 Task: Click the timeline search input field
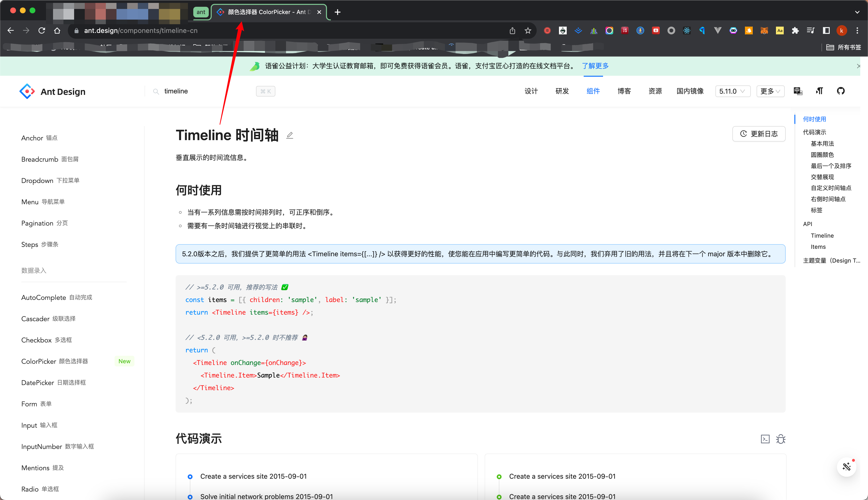pyautogui.click(x=193, y=91)
